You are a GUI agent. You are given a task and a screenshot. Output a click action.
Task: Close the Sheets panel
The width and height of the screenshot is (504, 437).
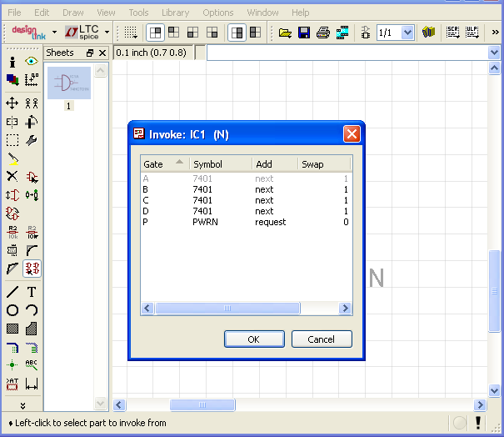102,53
